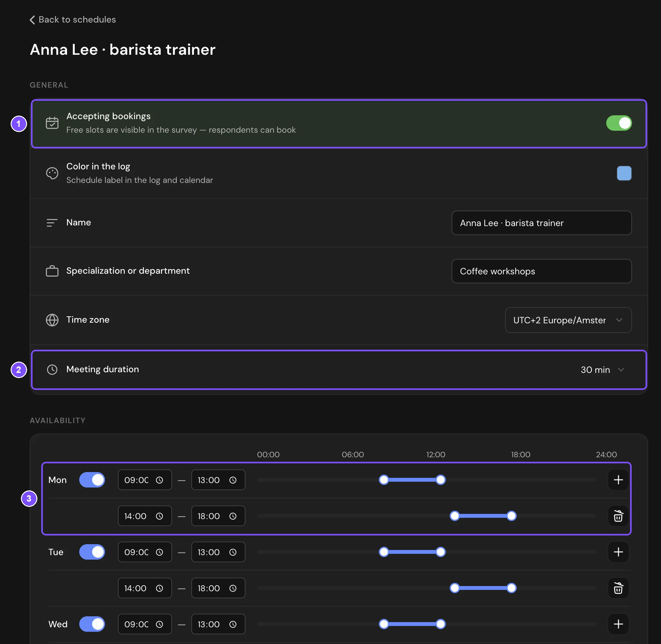Click Tuesday morning slider end handle

(x=440, y=552)
